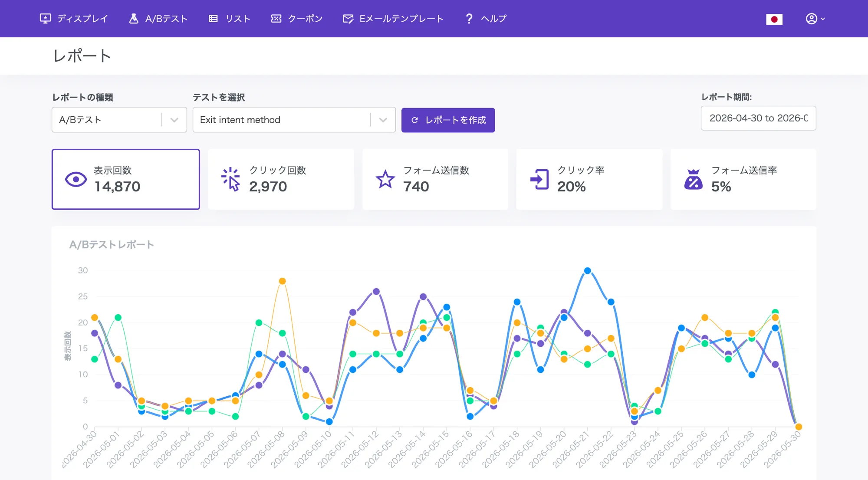Select the クリック率 20% metric card
Image resolution: width=868 pixels, height=480 pixels.
pos(589,179)
